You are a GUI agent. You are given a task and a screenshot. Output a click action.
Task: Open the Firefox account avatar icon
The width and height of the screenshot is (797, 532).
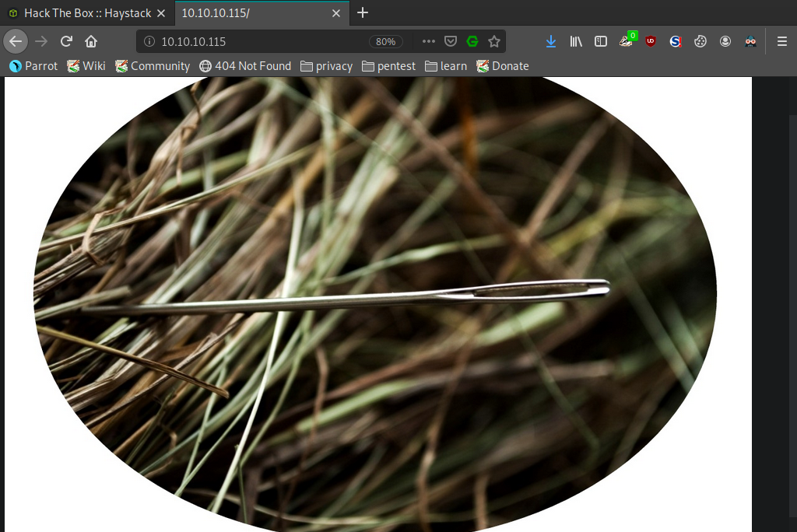tap(725, 42)
